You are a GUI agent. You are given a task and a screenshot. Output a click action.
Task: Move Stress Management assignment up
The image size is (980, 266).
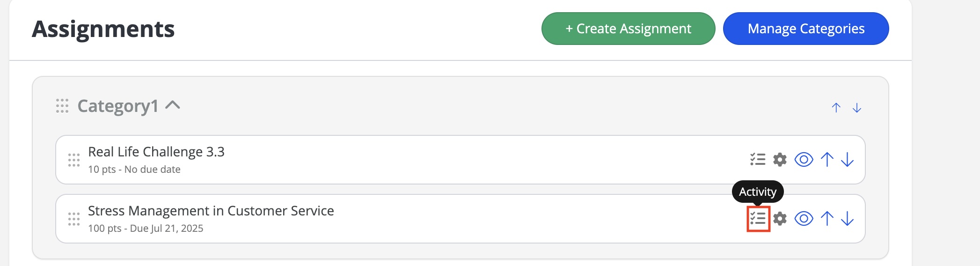click(827, 219)
